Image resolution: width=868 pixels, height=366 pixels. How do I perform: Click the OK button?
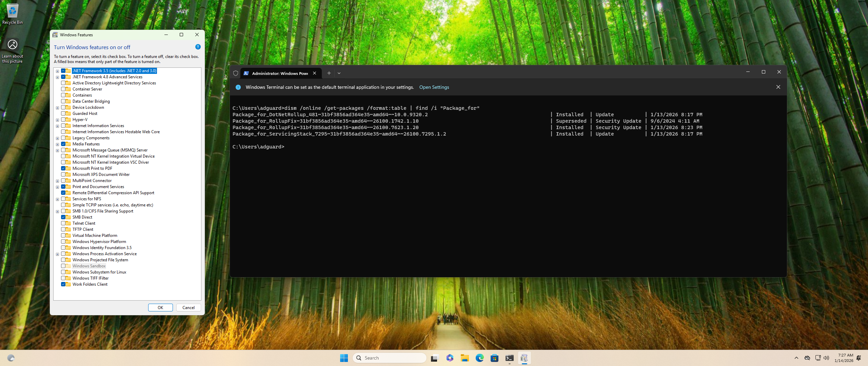click(160, 308)
